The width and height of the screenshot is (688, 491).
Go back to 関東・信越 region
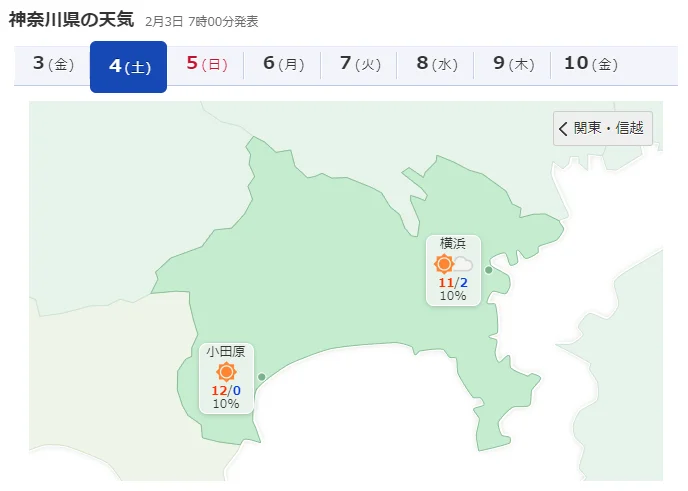[x=603, y=128]
